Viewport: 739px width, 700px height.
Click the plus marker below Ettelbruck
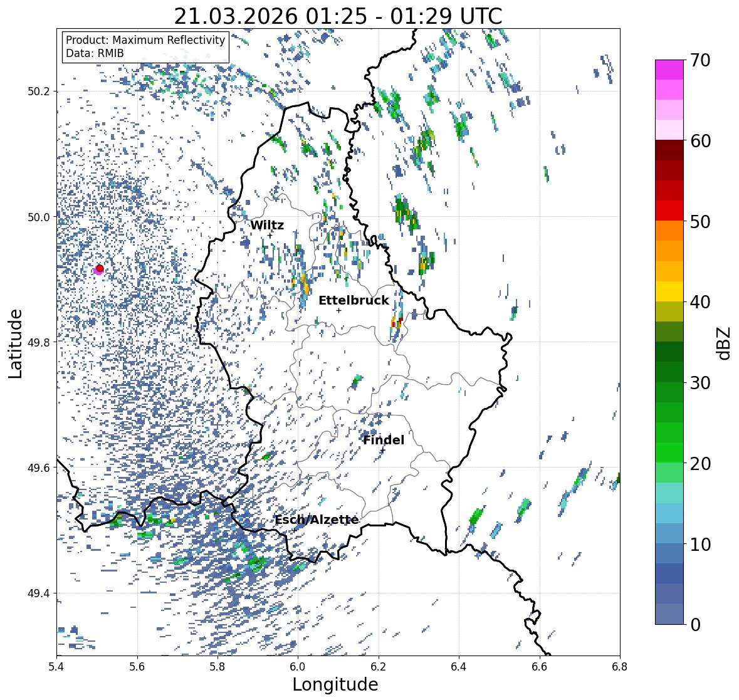338,310
